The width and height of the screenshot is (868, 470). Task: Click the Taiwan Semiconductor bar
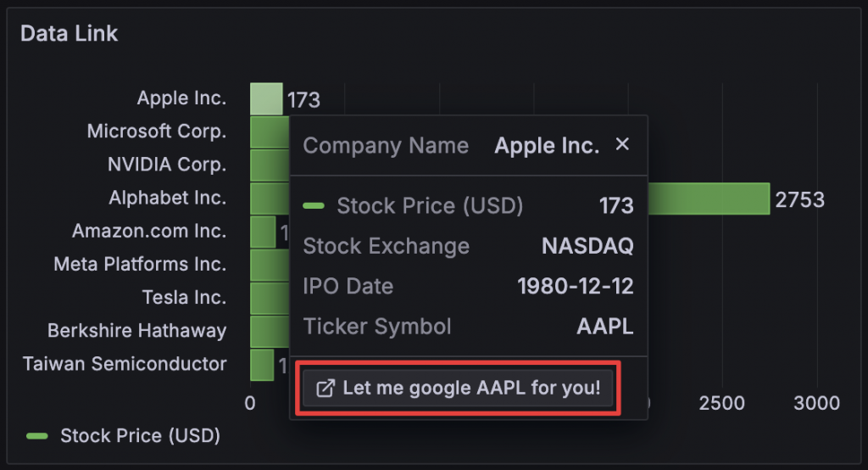tap(262, 365)
